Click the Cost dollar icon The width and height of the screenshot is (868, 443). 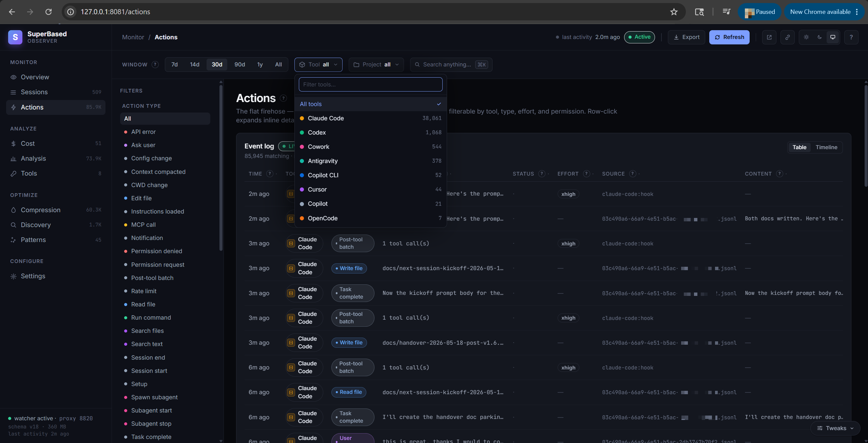pos(13,144)
